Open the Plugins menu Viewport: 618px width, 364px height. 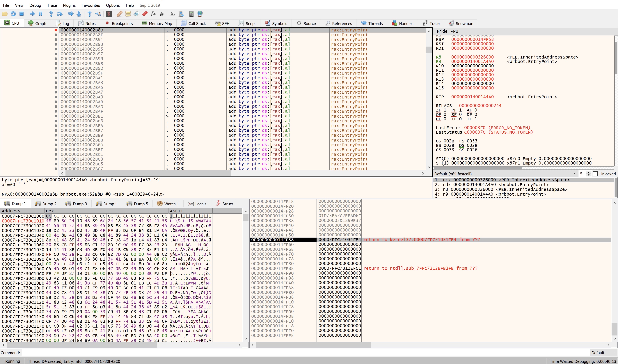(x=69, y=5)
